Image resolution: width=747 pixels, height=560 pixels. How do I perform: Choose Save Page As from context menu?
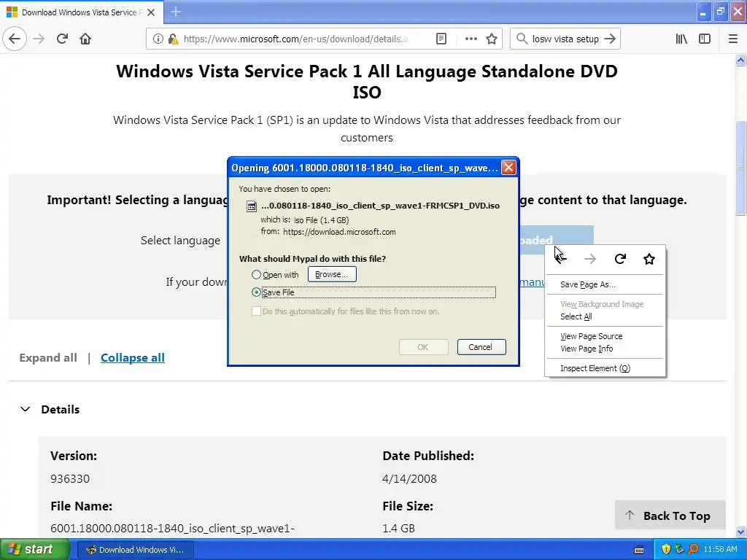click(x=605, y=284)
